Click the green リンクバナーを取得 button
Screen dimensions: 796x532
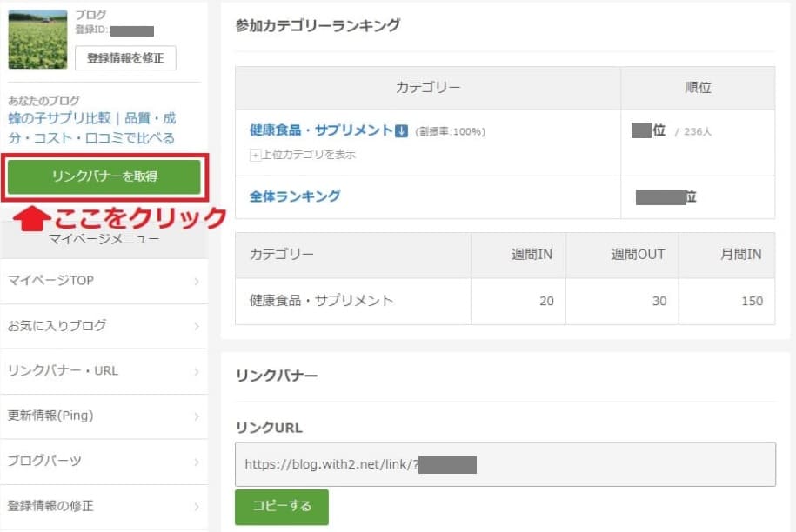point(104,176)
